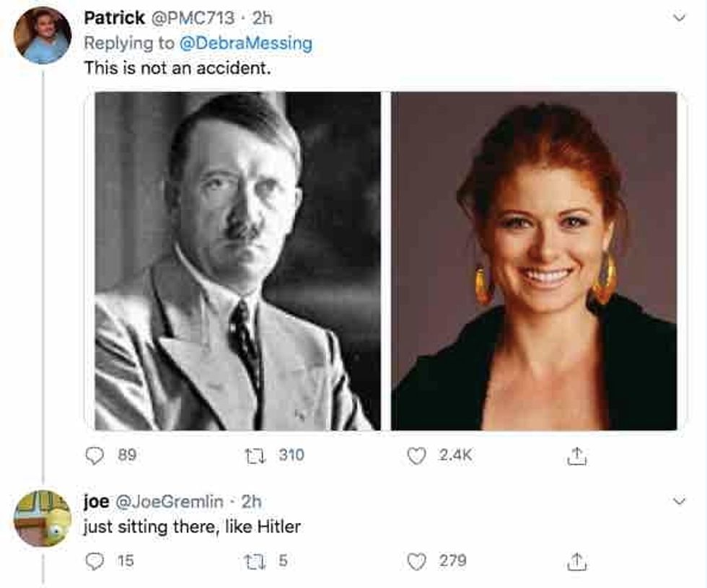Click Patrick's display name
The width and height of the screenshot is (707, 588).
pos(113,17)
